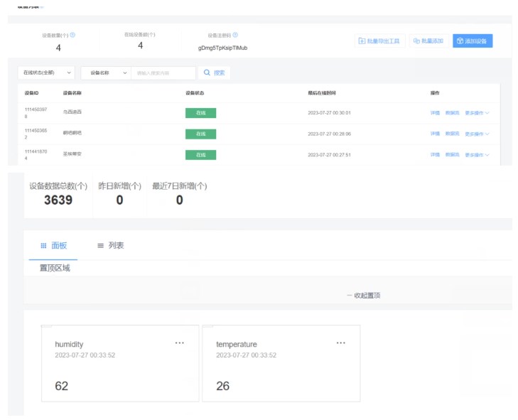
Task: Open 数据流 for the 00:27:51 device row
Action: [x=452, y=155]
